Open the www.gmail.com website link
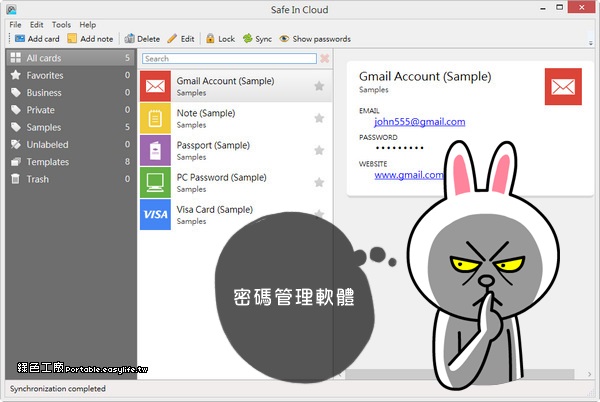This screenshot has height=402, width=600. (x=409, y=175)
